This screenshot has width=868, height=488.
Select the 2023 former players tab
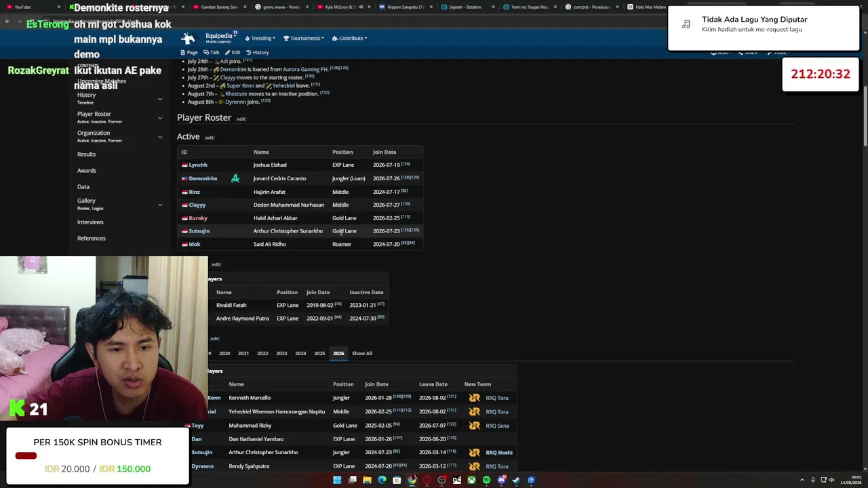[281, 353]
